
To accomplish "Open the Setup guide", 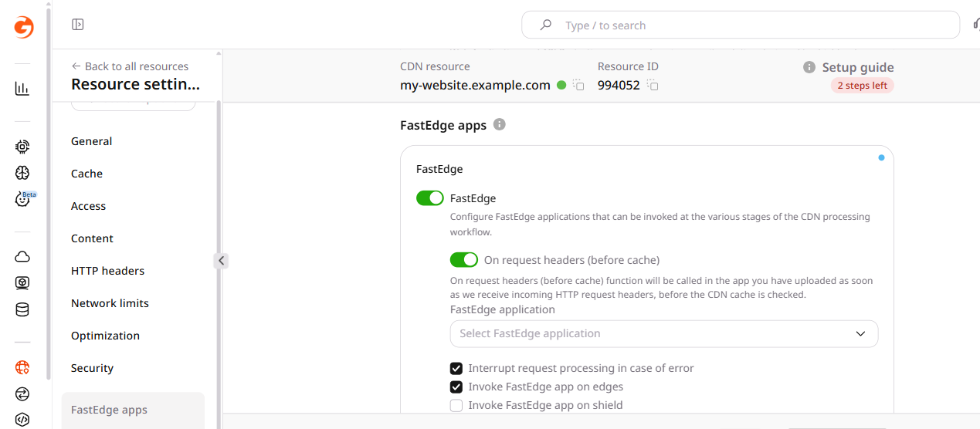I will tap(858, 67).
